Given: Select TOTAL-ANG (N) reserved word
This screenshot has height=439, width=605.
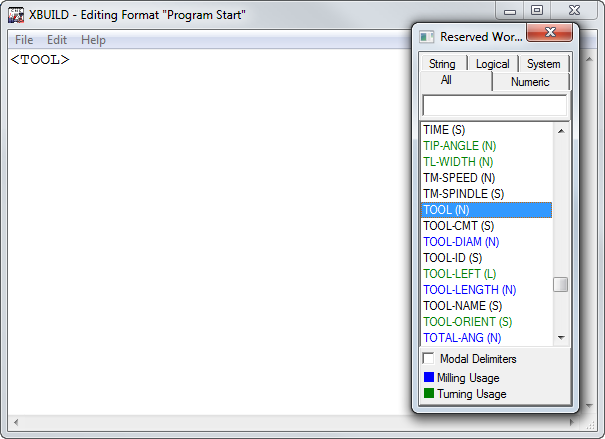Looking at the screenshot, I should coord(486,338).
